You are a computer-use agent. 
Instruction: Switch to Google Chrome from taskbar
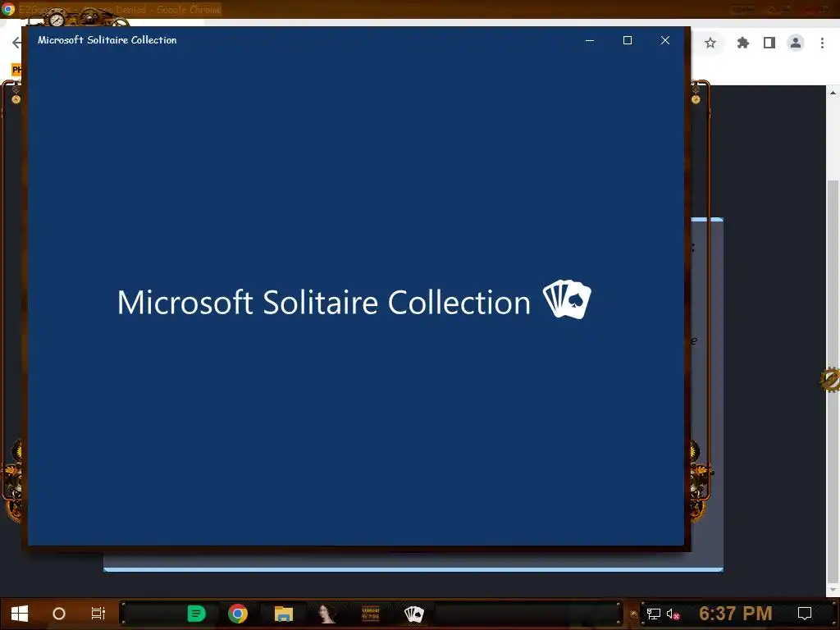click(x=238, y=614)
